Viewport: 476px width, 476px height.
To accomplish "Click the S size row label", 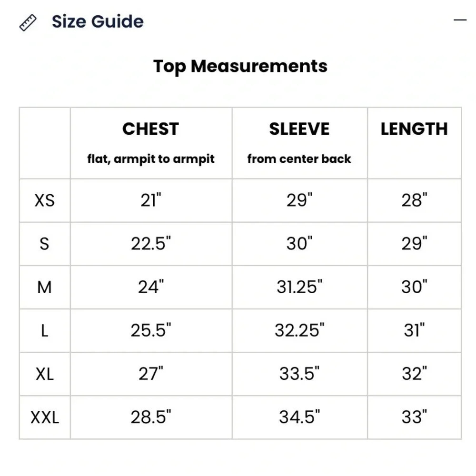I will 44,244.
